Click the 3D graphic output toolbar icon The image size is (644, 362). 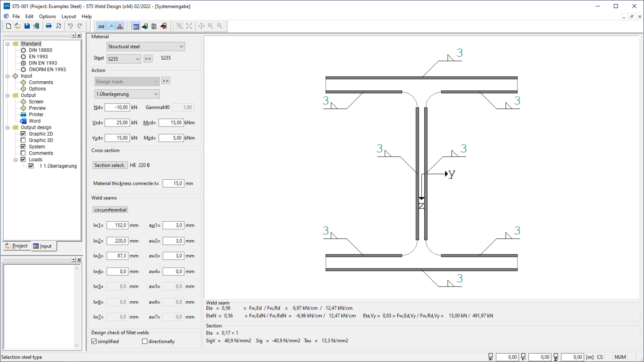tap(164, 26)
